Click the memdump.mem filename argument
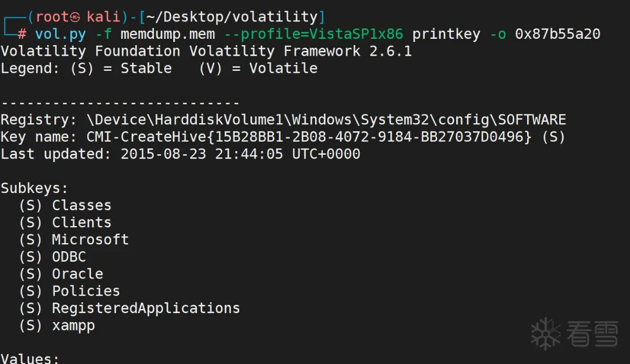Viewport: 630px width, 364px height. 167,35
